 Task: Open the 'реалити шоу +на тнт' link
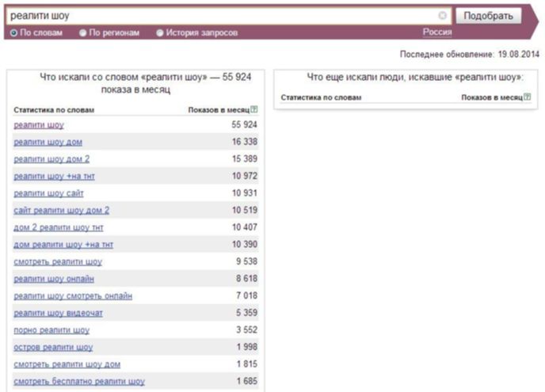point(54,176)
